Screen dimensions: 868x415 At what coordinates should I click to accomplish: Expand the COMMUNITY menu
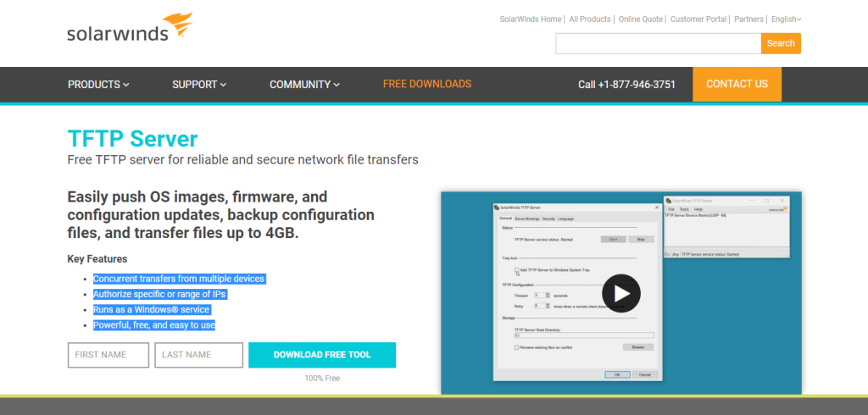(x=304, y=85)
